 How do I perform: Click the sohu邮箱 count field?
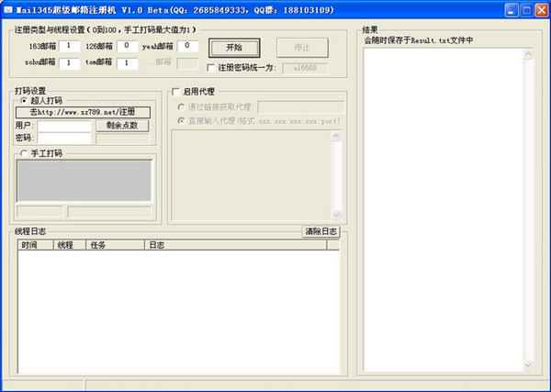(70, 63)
